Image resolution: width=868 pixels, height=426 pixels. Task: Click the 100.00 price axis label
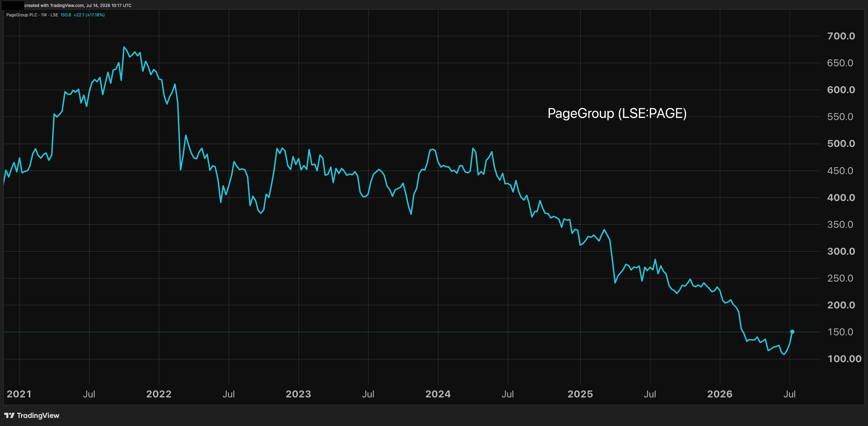point(845,359)
